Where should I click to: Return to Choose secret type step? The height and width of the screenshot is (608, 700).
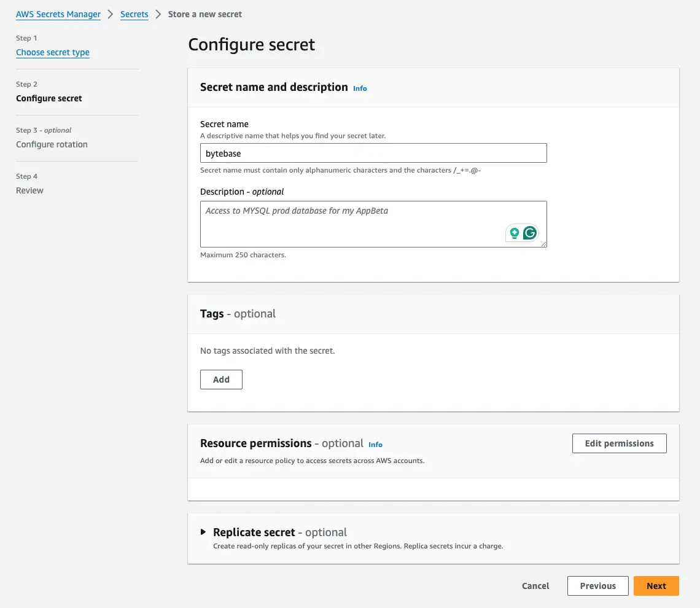[53, 52]
